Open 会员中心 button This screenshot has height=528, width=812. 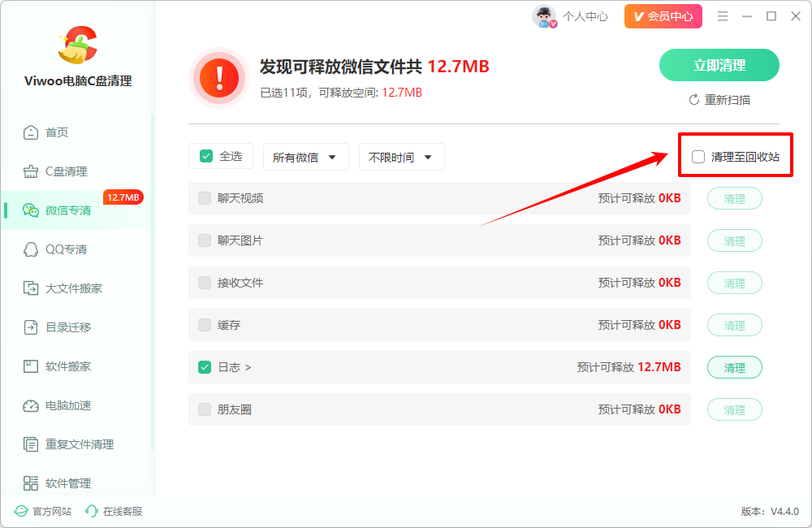[x=663, y=16]
